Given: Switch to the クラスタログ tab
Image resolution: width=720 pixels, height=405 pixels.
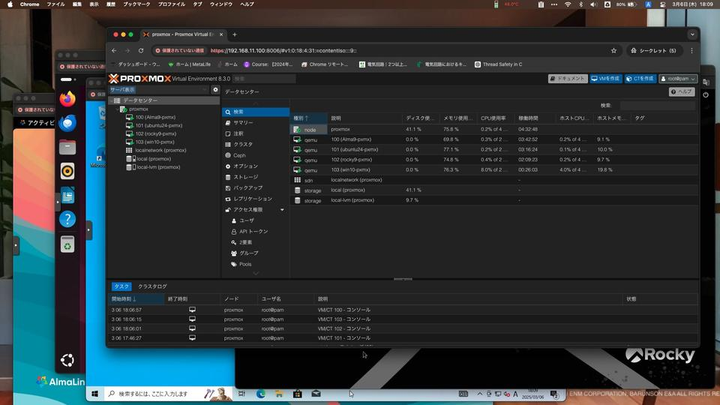Looking at the screenshot, I should [x=153, y=286].
